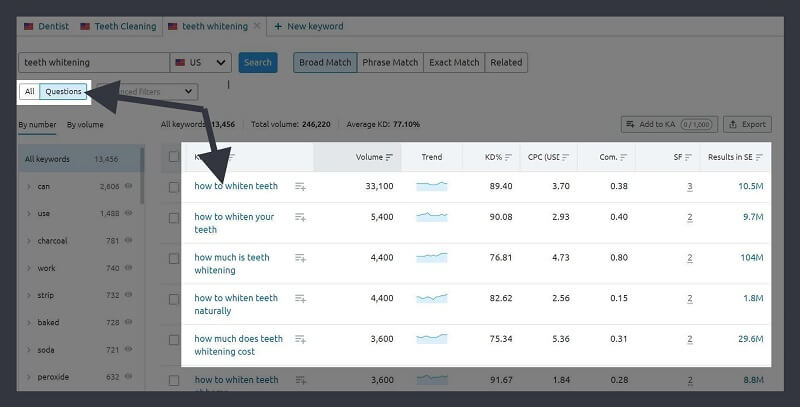
Task: Add 'how to whiten teeth naturally' to list icon
Action: click(x=301, y=299)
